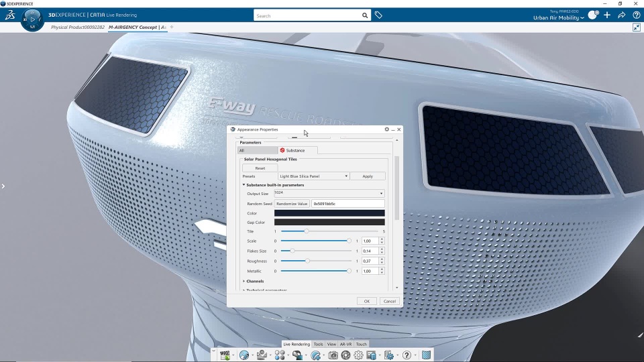Open render settings gear in toolbar

coord(358,355)
